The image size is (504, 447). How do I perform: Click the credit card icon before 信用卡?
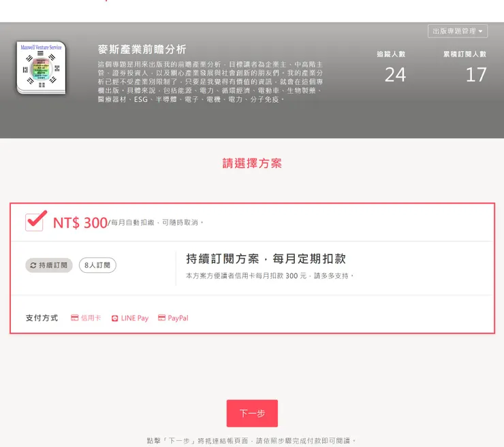(74, 318)
